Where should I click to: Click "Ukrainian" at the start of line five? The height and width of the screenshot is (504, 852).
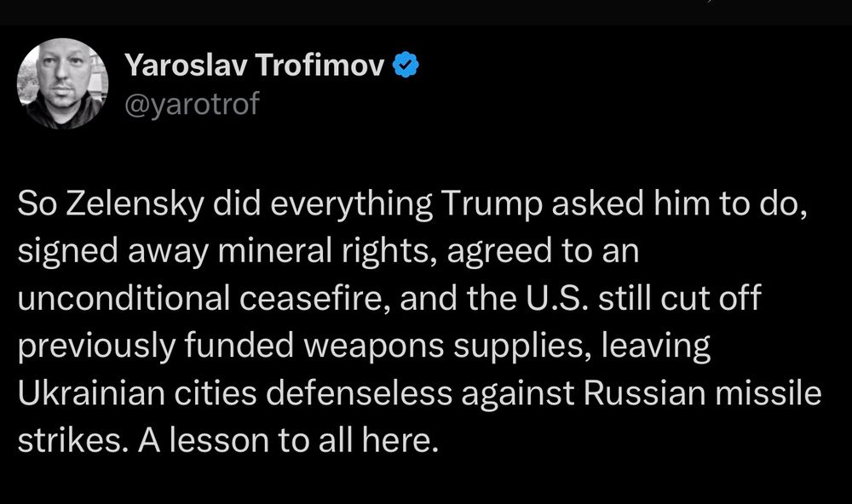[91, 393]
